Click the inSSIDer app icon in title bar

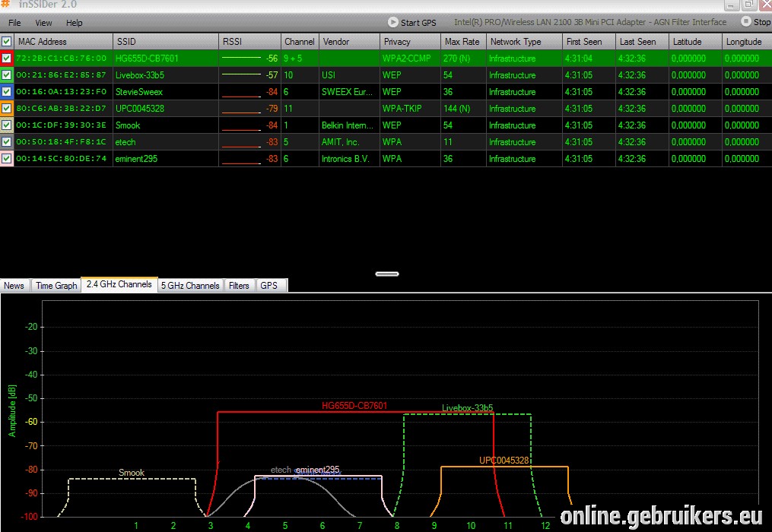[x=5, y=4]
